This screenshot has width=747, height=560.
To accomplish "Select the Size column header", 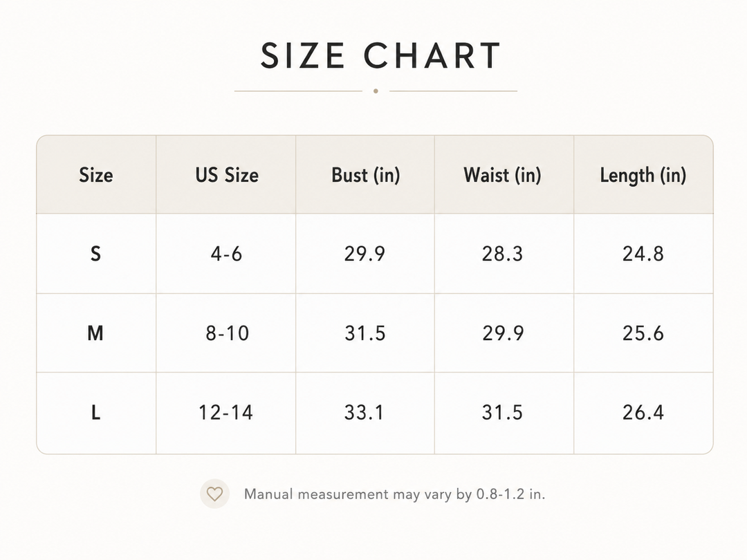I will 96,175.
